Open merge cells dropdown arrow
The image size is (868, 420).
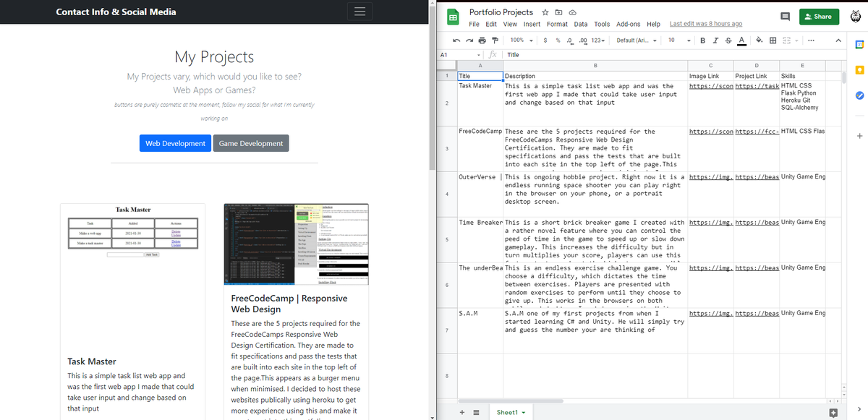pos(796,40)
